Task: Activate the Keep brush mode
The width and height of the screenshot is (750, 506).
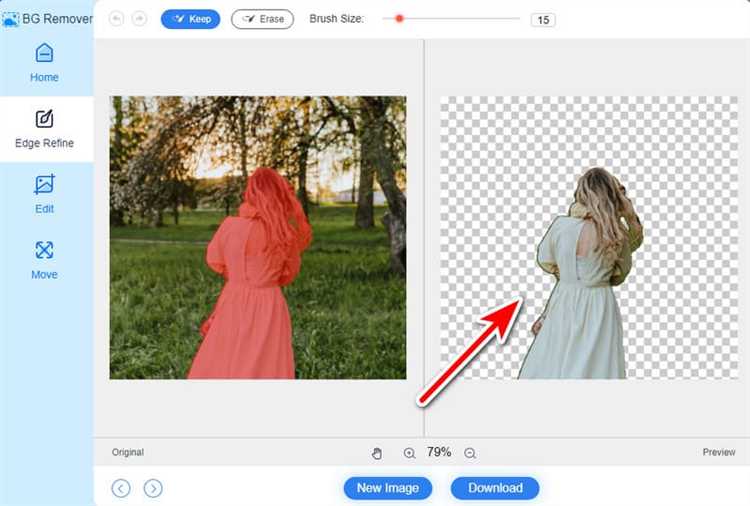Action: point(190,19)
